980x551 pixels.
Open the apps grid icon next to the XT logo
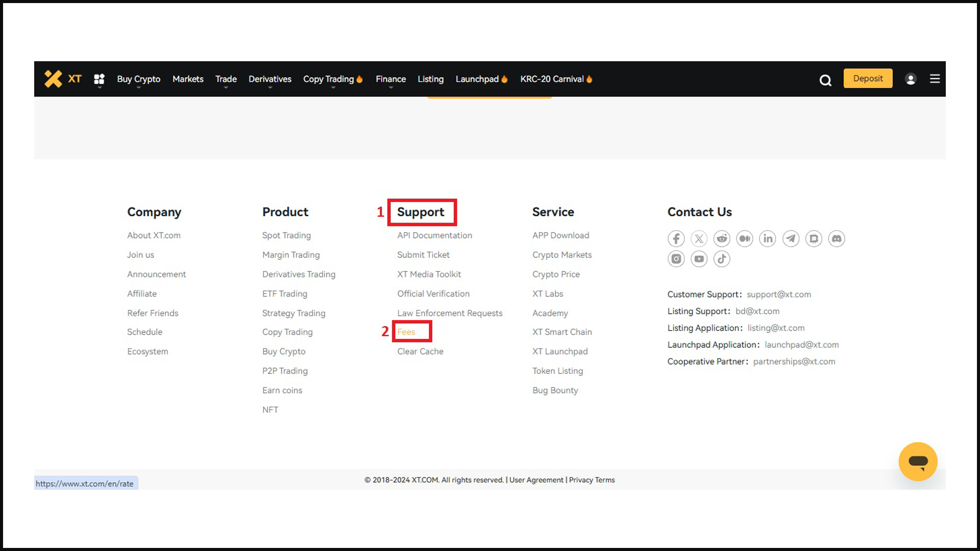(x=99, y=79)
